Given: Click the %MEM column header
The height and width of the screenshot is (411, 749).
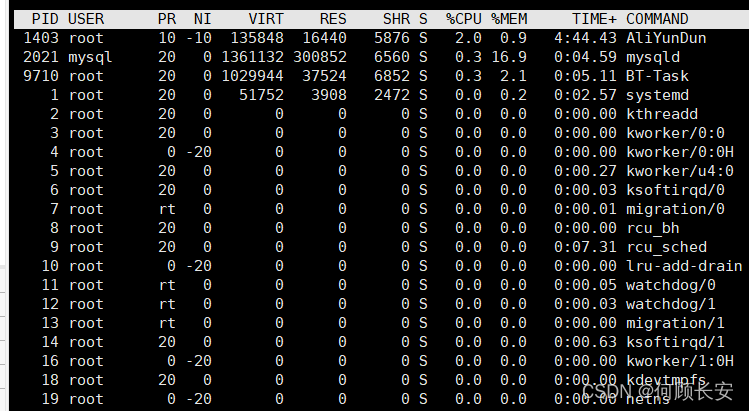Looking at the screenshot, I should click(x=509, y=19).
